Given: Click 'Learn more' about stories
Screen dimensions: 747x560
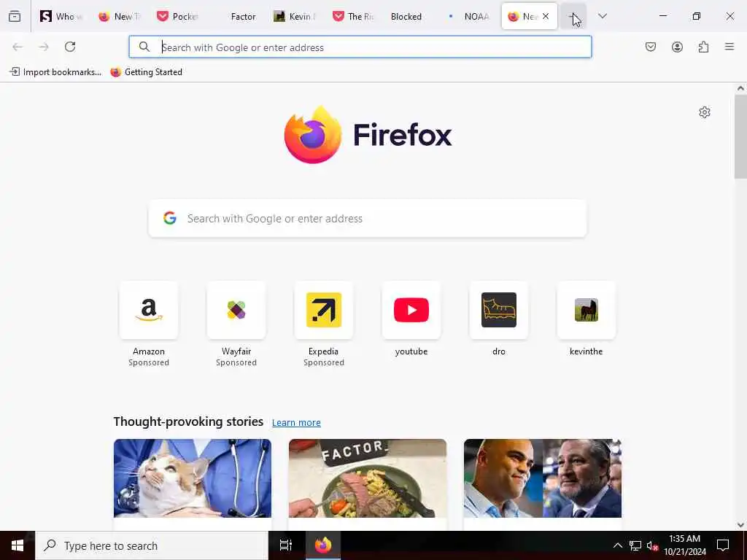Looking at the screenshot, I should point(296,422).
